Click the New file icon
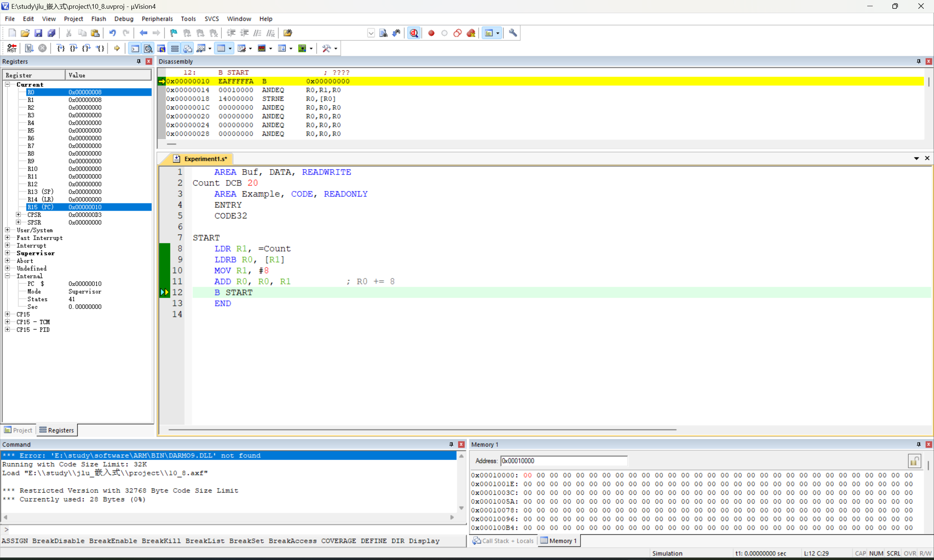This screenshot has height=560, width=934. (x=12, y=33)
